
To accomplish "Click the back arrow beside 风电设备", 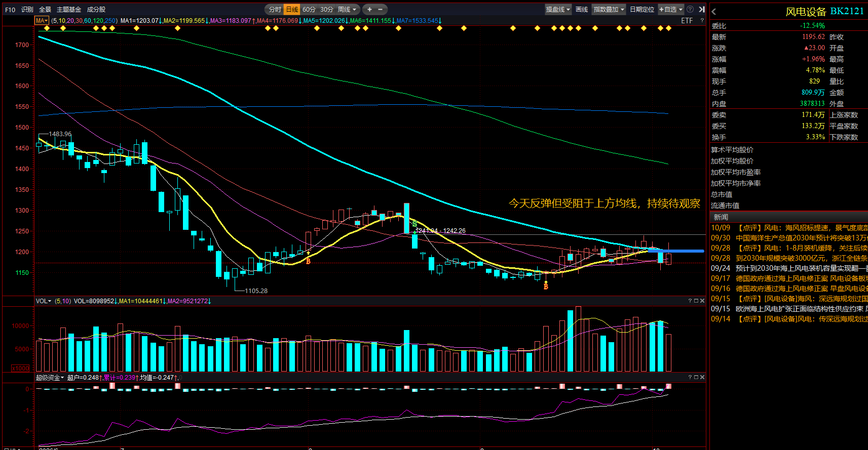I will pos(714,12).
